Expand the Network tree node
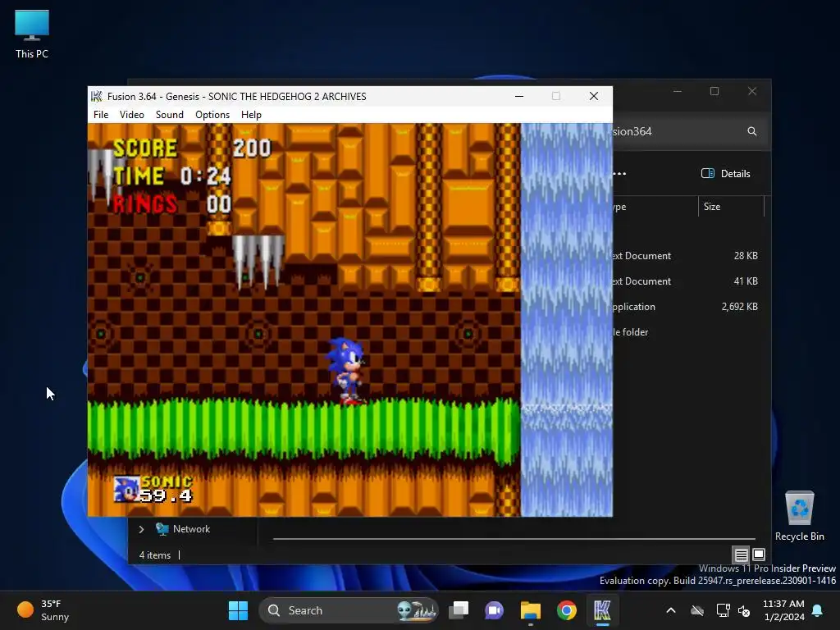 [141, 529]
